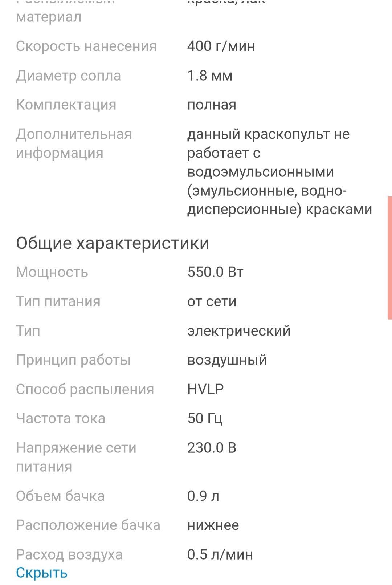
Task: Select the 230.0 В voltage value
Action: pos(212,448)
